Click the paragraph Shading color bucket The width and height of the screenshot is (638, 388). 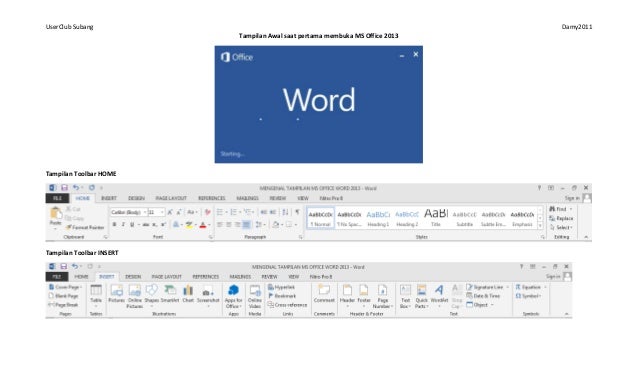coord(275,225)
